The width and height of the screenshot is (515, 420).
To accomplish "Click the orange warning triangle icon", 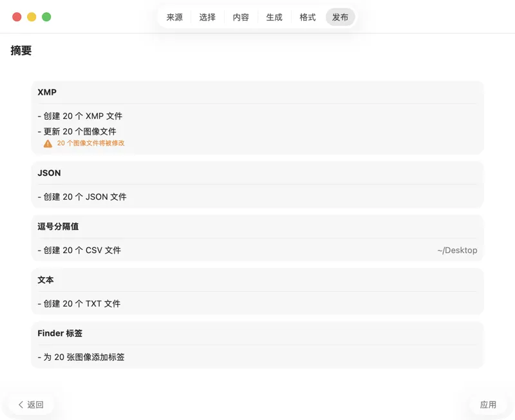I will point(48,144).
